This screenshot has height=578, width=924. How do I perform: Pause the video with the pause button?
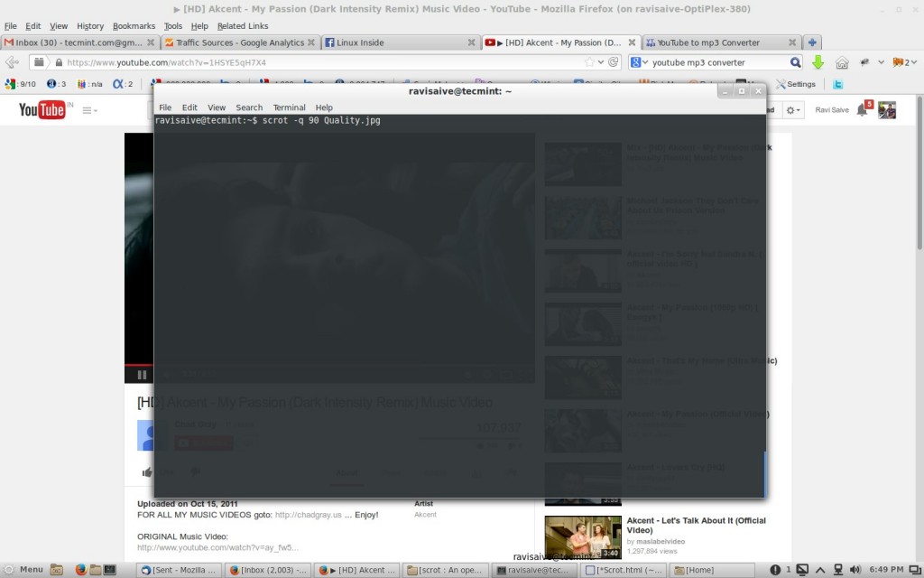click(142, 375)
